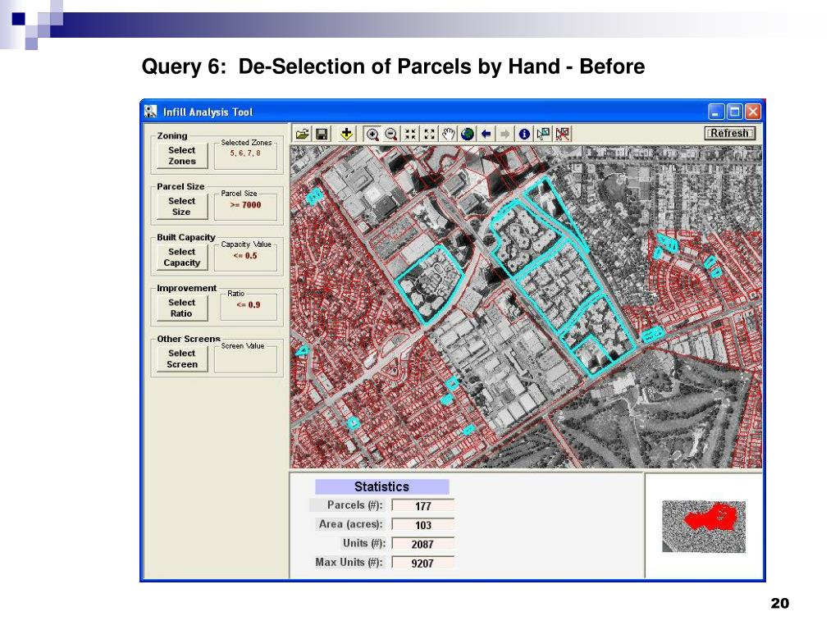The image size is (840, 630).
Task: Select the zoom in magnifier tool
Action: [372, 134]
